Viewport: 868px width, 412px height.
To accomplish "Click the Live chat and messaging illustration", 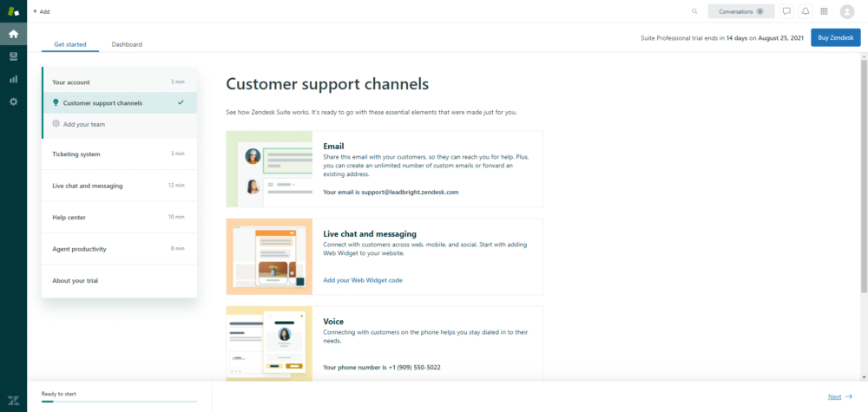I will tap(270, 256).
